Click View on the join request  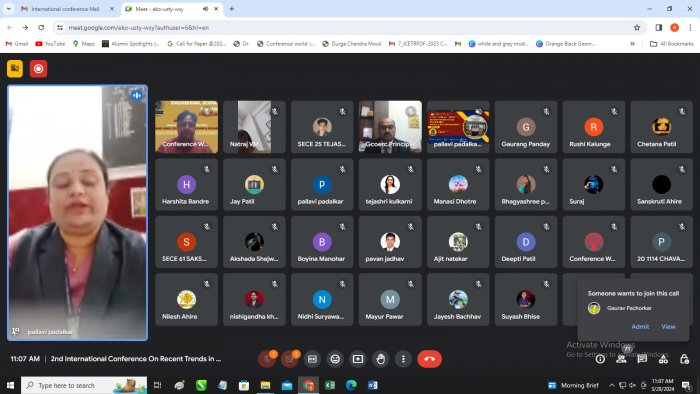coord(668,327)
